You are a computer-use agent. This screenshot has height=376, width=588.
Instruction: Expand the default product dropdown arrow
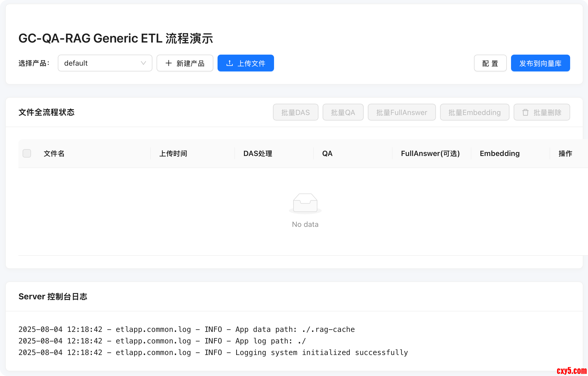[143, 63]
